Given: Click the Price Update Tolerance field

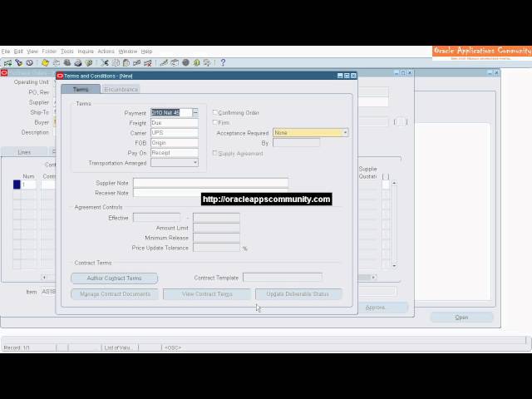Looking at the screenshot, I should [216, 248].
